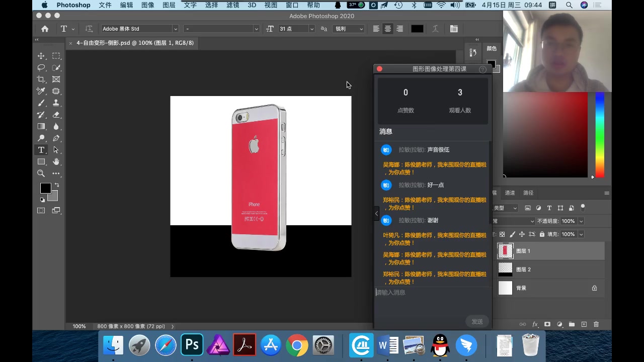
Task: Right align text
Action: tap(400, 29)
